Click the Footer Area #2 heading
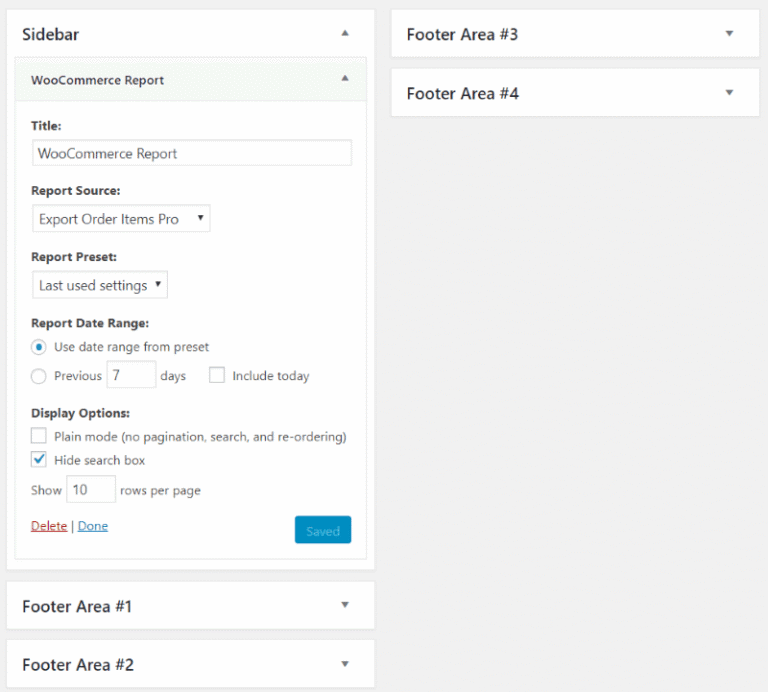The width and height of the screenshot is (768, 692). click(78, 665)
